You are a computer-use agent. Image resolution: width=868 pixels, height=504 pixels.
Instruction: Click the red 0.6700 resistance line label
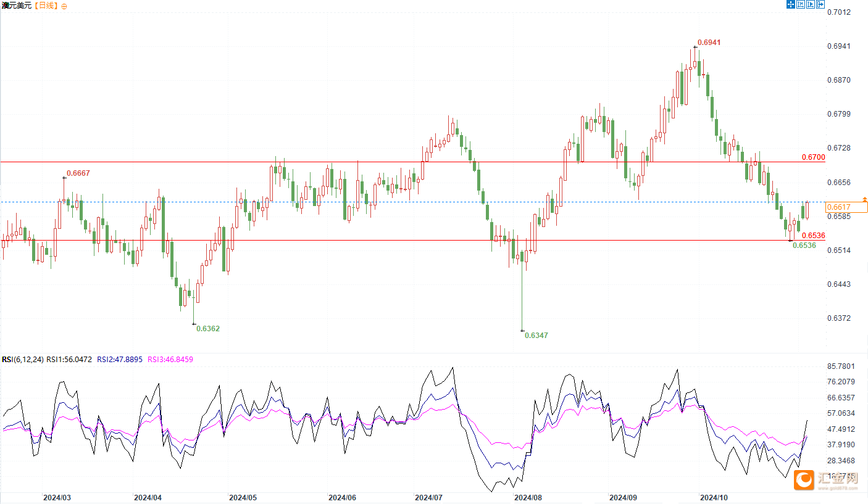814,157
